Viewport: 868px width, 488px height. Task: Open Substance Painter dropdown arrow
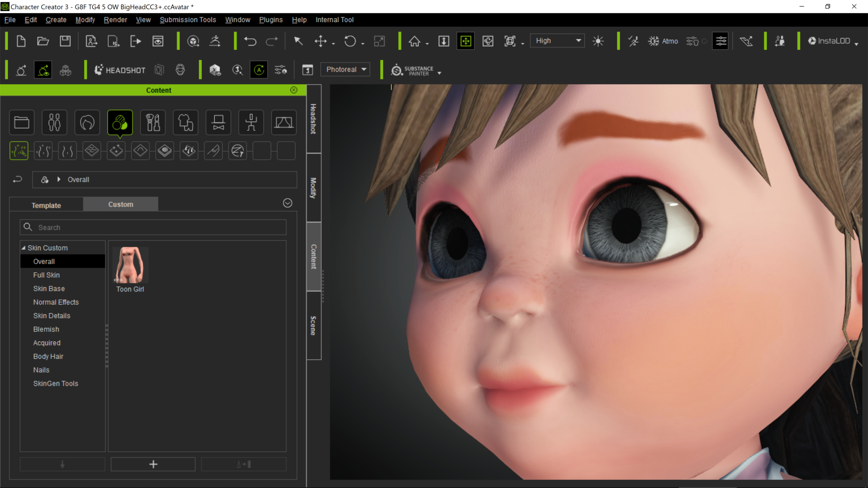[439, 73]
